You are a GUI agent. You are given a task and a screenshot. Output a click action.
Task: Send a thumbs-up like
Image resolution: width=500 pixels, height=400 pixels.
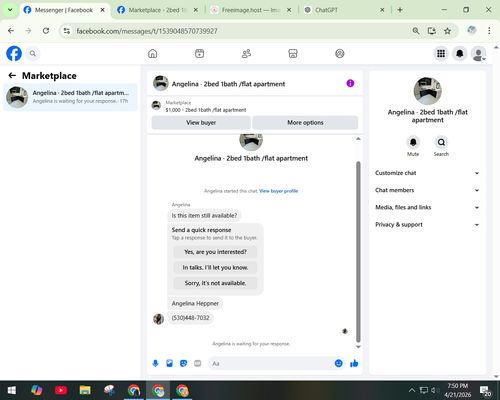click(354, 363)
